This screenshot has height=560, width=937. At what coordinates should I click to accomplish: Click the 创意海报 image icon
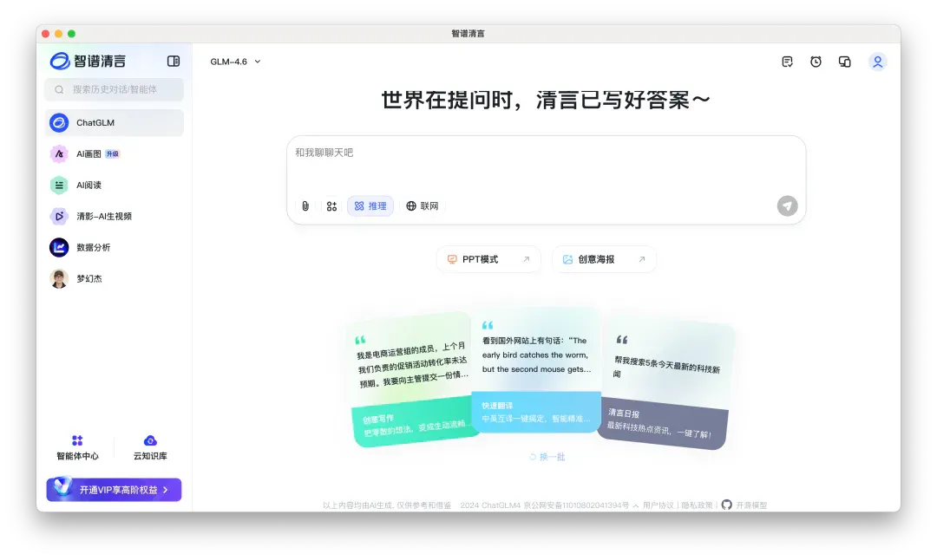[567, 259]
